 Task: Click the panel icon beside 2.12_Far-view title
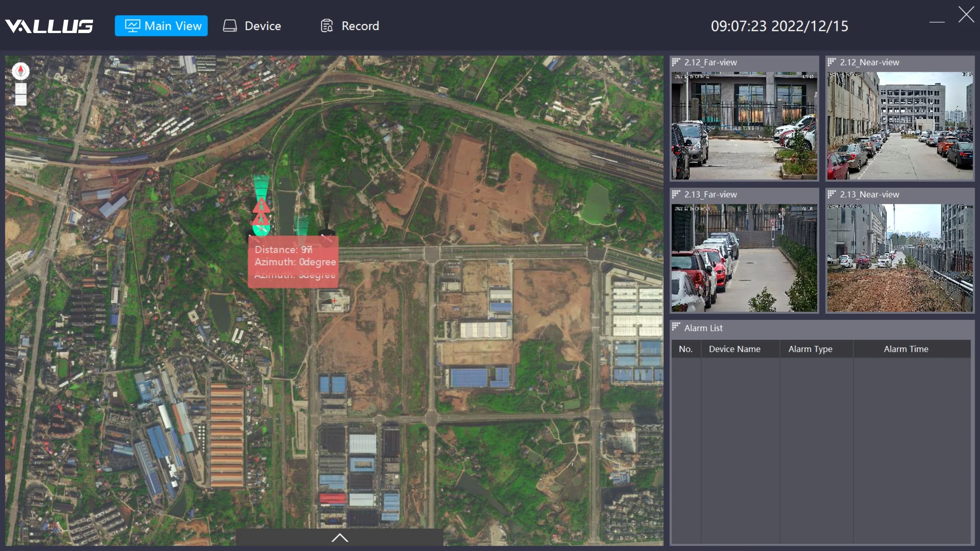676,62
